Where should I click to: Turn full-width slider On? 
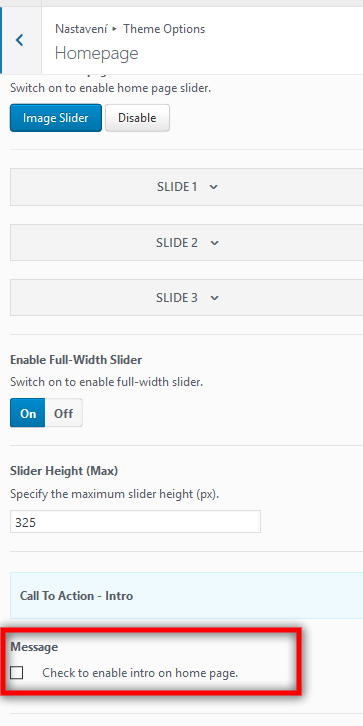(x=28, y=413)
